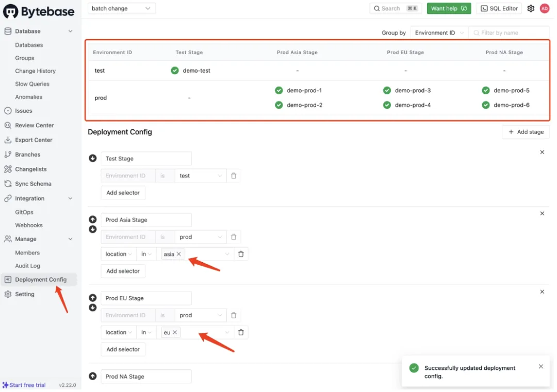Screen dimensions: 557x392
Task: Remove the asia tag from location selector
Action: (x=179, y=254)
